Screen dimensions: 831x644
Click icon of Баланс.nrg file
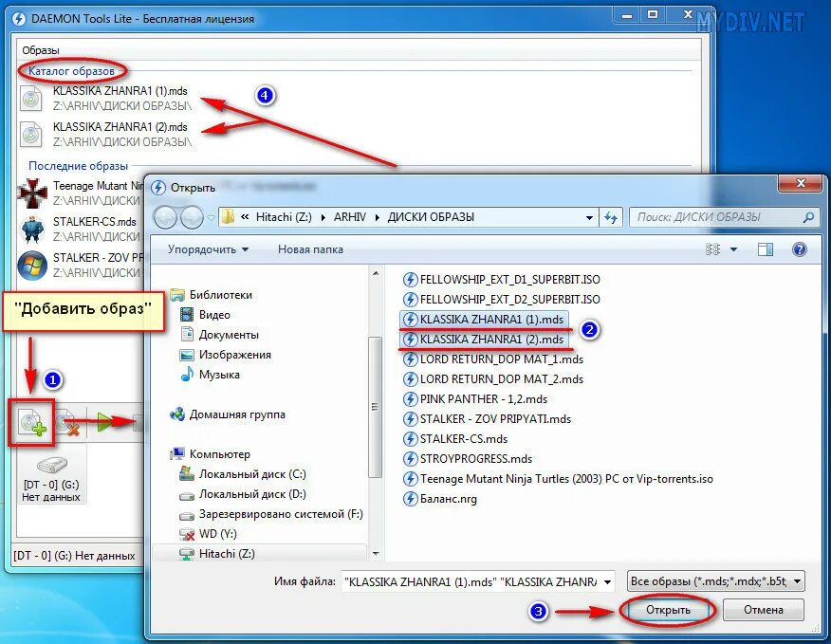click(x=410, y=499)
